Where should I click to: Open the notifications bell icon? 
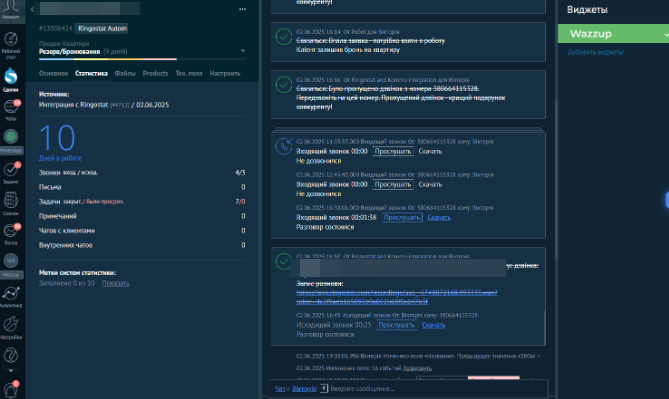pos(11,390)
